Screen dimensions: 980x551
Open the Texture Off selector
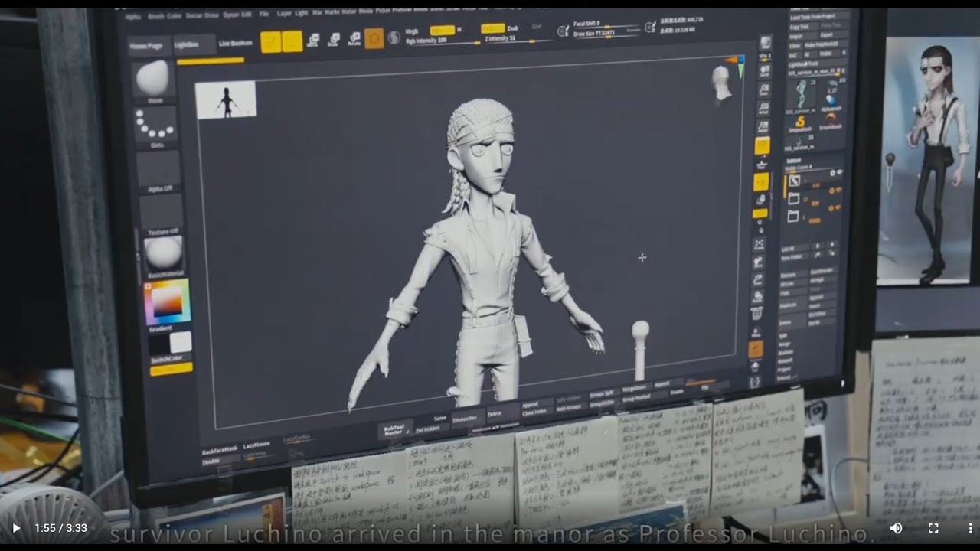pos(162,214)
